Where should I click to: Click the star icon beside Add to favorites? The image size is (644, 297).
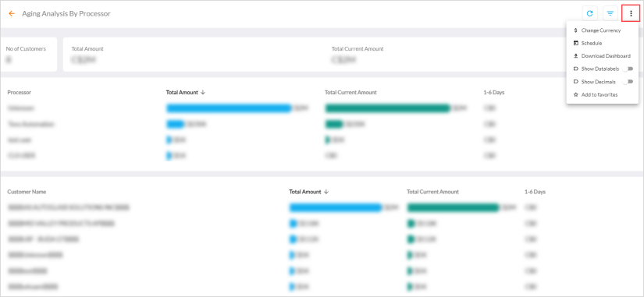click(575, 95)
